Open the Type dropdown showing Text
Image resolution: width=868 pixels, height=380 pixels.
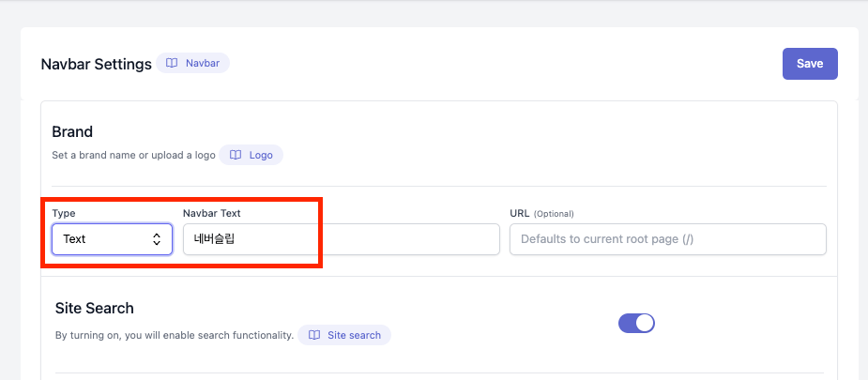pyautogui.click(x=113, y=239)
